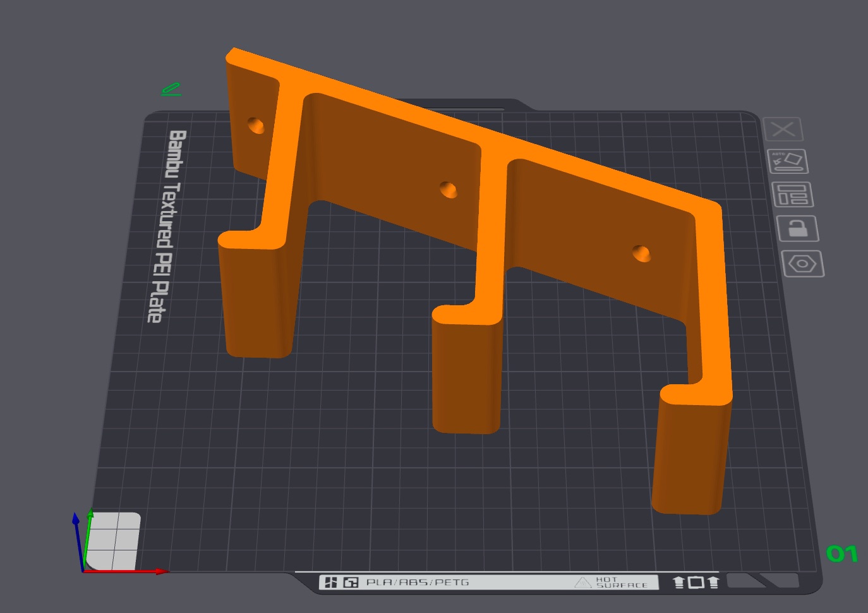
Task: Click the remove plate X icon
Action: pyautogui.click(x=783, y=130)
